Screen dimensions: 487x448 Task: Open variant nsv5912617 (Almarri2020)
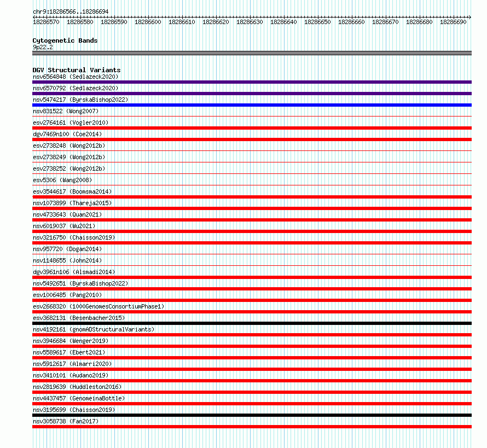72,364
